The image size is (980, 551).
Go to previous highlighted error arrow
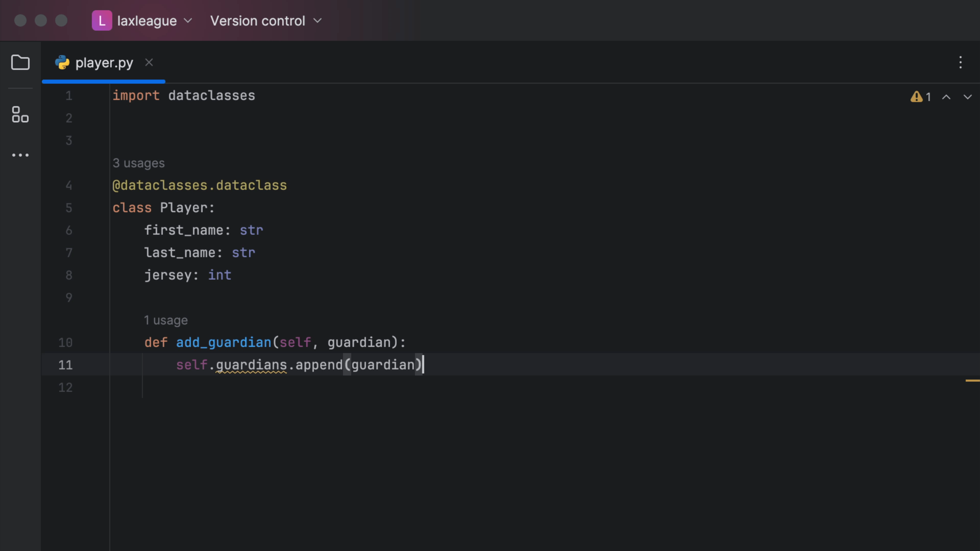point(946,97)
